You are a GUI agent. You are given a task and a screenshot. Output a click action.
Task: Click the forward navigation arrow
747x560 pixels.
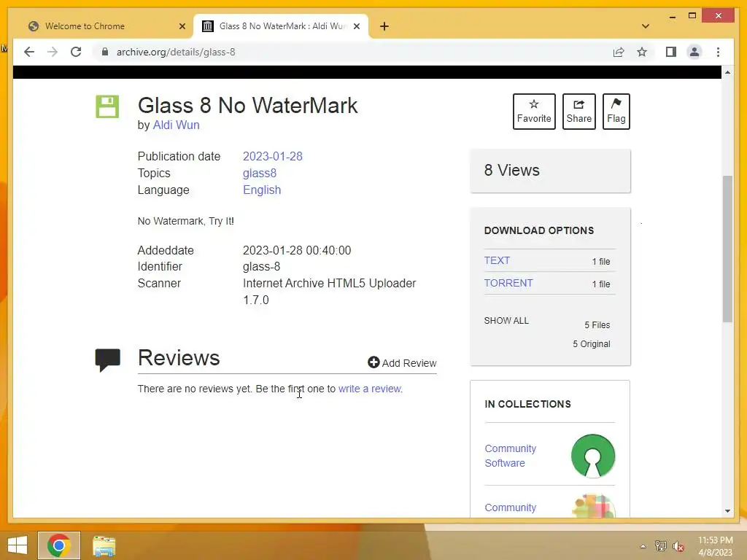pyautogui.click(x=53, y=52)
